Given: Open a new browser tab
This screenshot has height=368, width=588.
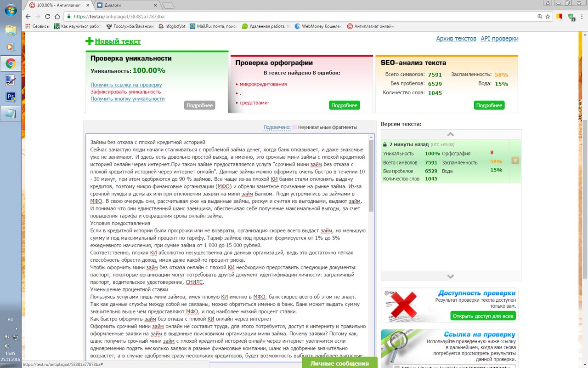Looking at the screenshot, I should pyautogui.click(x=168, y=6).
